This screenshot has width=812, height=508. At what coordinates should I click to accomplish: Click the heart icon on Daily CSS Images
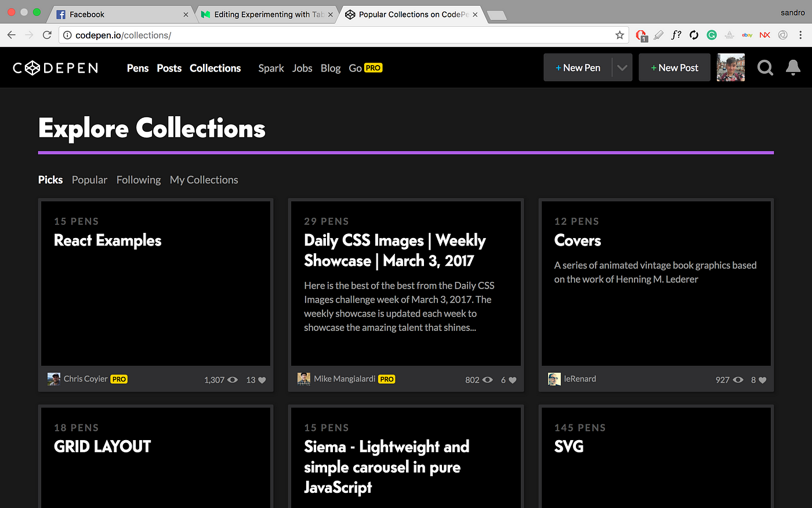click(512, 380)
